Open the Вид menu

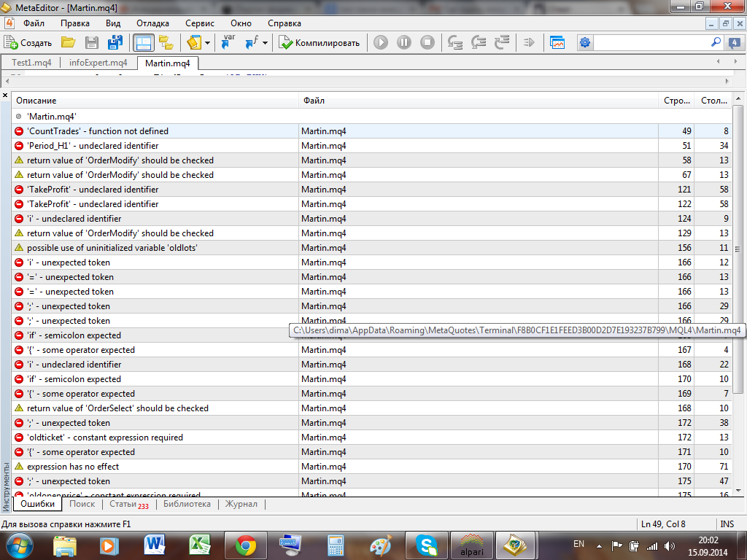point(113,23)
